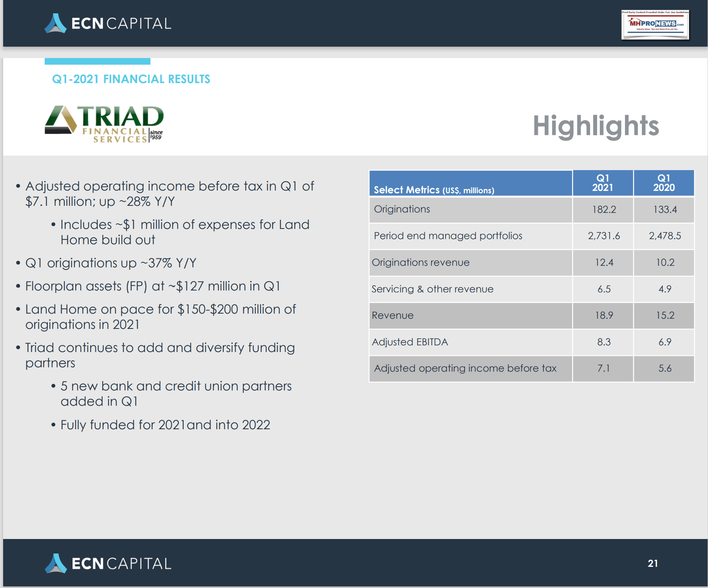The image size is (708, 588).
Task: Click the 4.9 servicing revenue value
Action: (x=665, y=289)
